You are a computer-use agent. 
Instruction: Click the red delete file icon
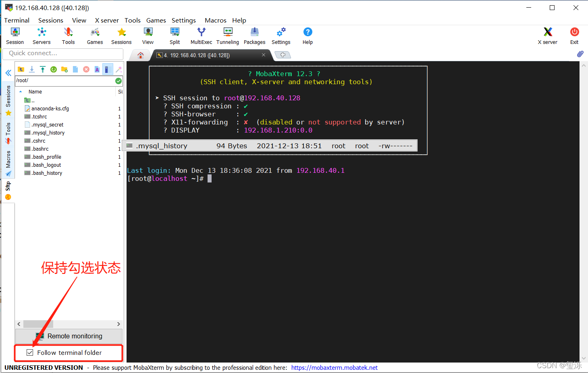[x=86, y=69]
